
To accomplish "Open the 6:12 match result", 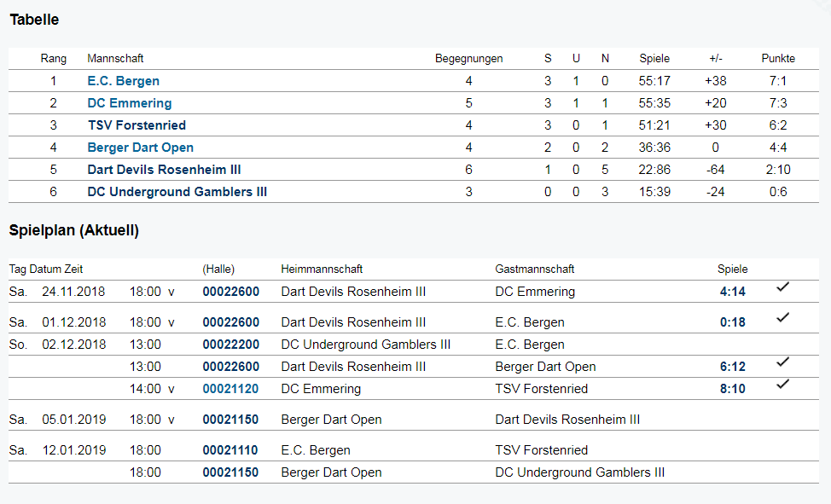I will point(732,367).
